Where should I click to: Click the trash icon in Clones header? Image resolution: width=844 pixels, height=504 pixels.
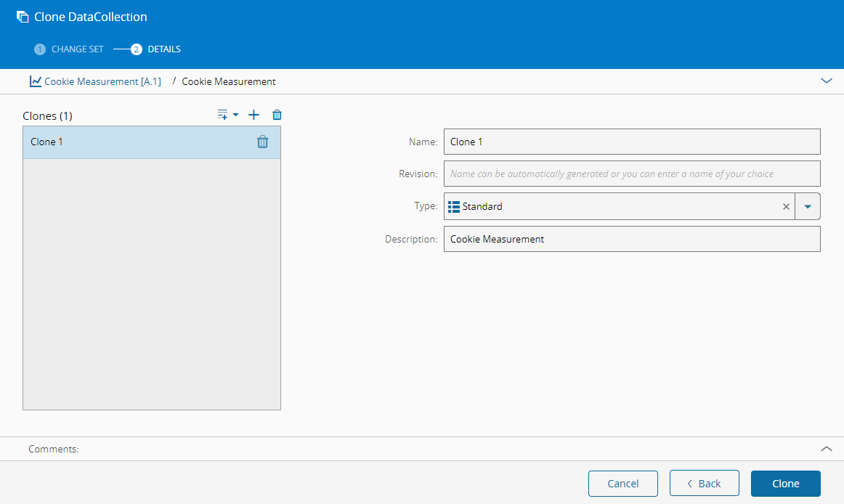coord(277,115)
